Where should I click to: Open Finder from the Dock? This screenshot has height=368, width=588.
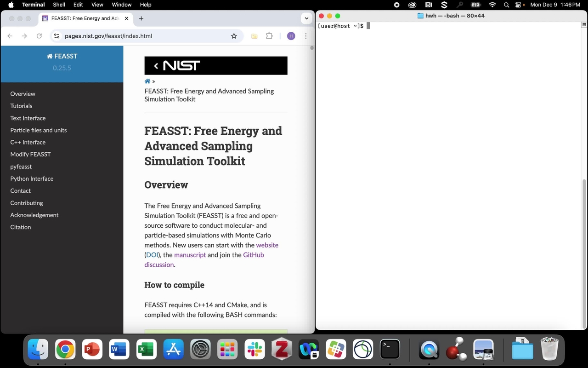pyautogui.click(x=38, y=350)
